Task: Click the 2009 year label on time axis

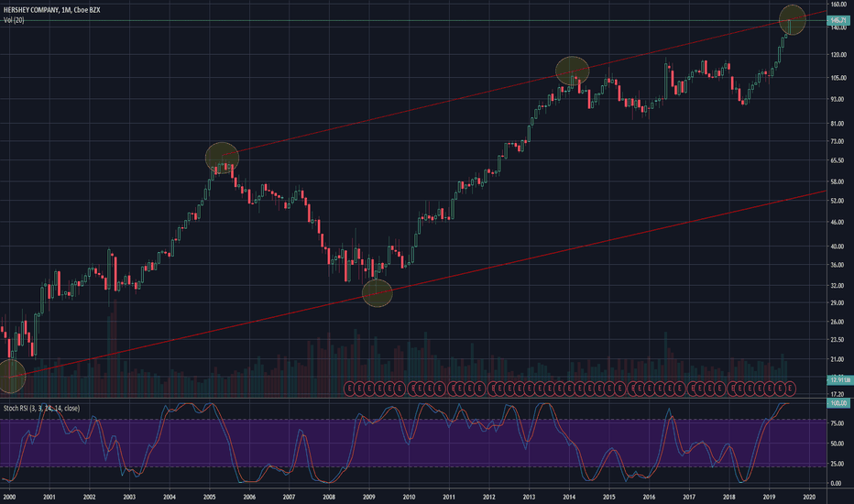Action: click(369, 497)
